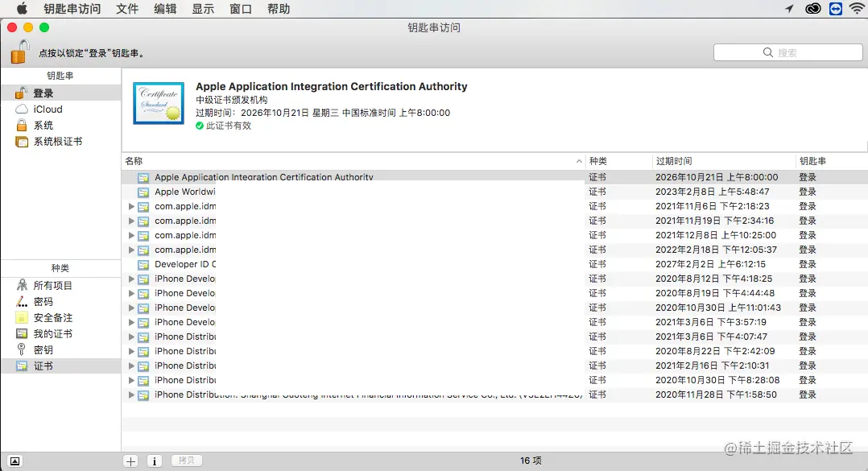
Task: Expand the iPhone Develo row expiring 2020年8月19日
Action: [131, 293]
